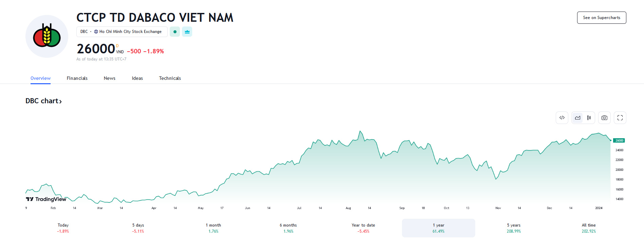
Task: Click the See on Supercharts button
Action: tap(601, 17)
